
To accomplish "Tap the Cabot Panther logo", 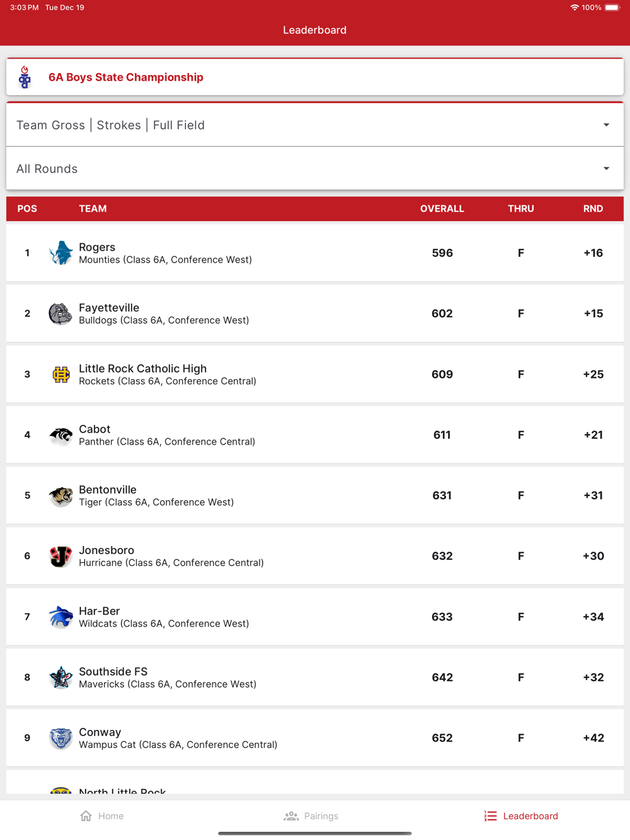I will [x=60, y=435].
